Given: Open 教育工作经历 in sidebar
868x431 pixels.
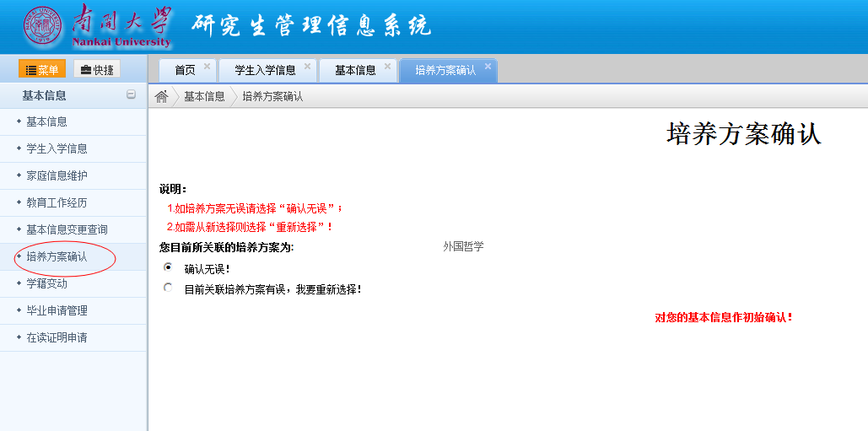Looking at the screenshot, I should (57, 202).
